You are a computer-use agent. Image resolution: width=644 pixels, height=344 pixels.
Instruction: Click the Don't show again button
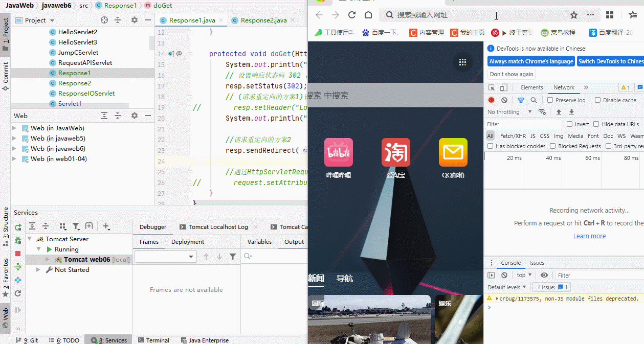pyautogui.click(x=512, y=74)
